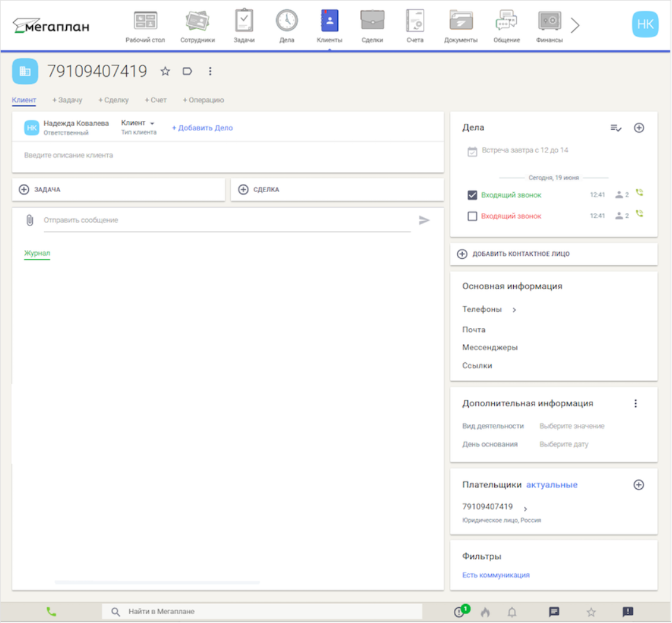Expand more navigation items with right arrow

point(575,25)
